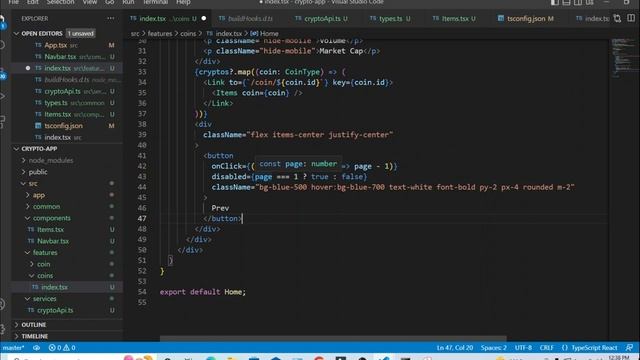This screenshot has height=360, width=640.
Task: Click Ln 47, Col 20 in status bar
Action: [455, 348]
